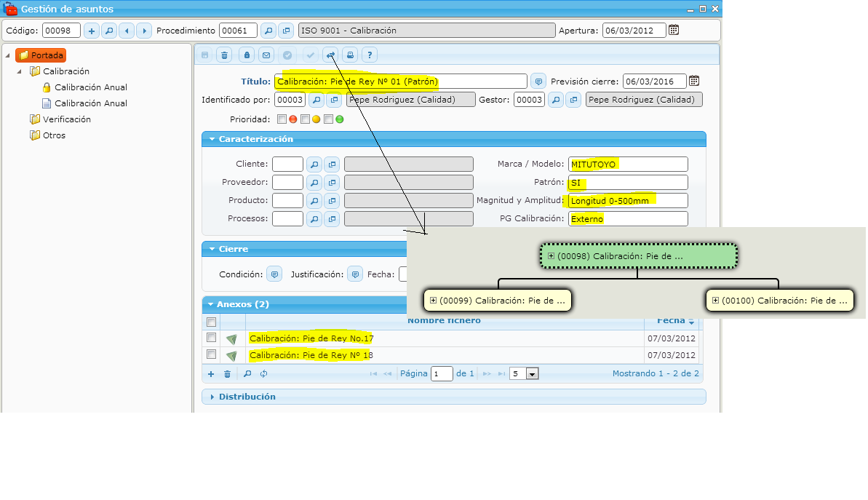Open the Previsión cierre calendar picker

[x=694, y=81]
